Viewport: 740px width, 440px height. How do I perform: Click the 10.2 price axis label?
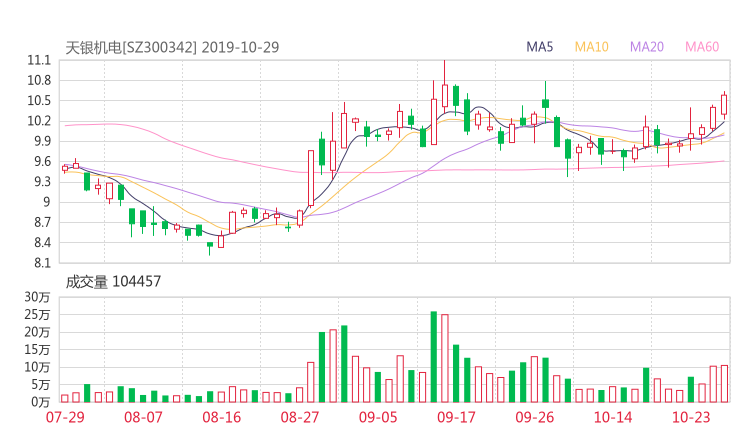(39, 121)
